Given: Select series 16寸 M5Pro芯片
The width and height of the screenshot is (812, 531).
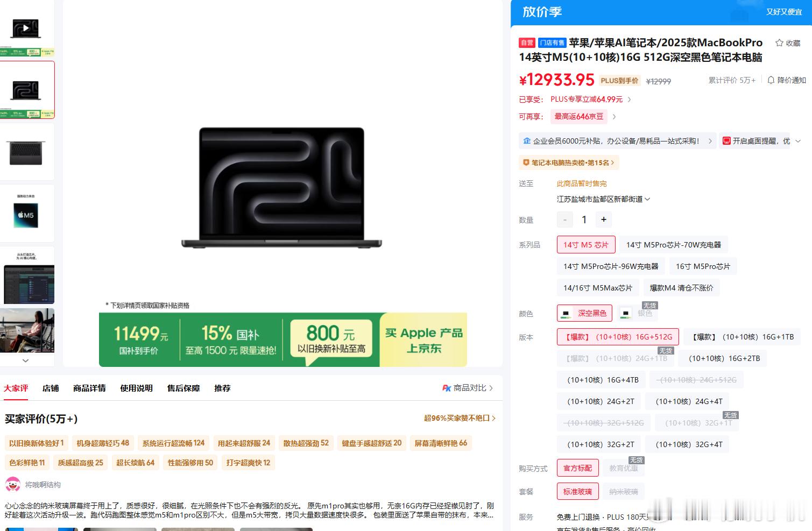Looking at the screenshot, I should pos(703,266).
